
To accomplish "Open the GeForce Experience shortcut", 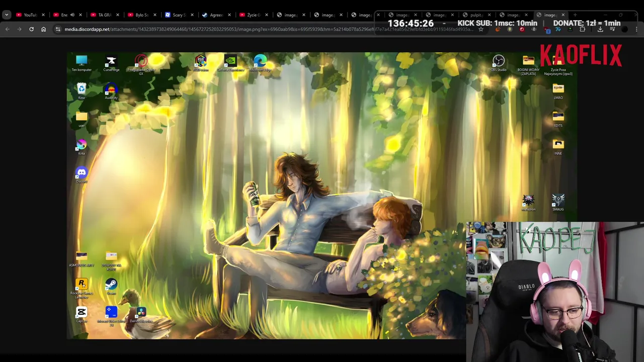I will coord(230,63).
